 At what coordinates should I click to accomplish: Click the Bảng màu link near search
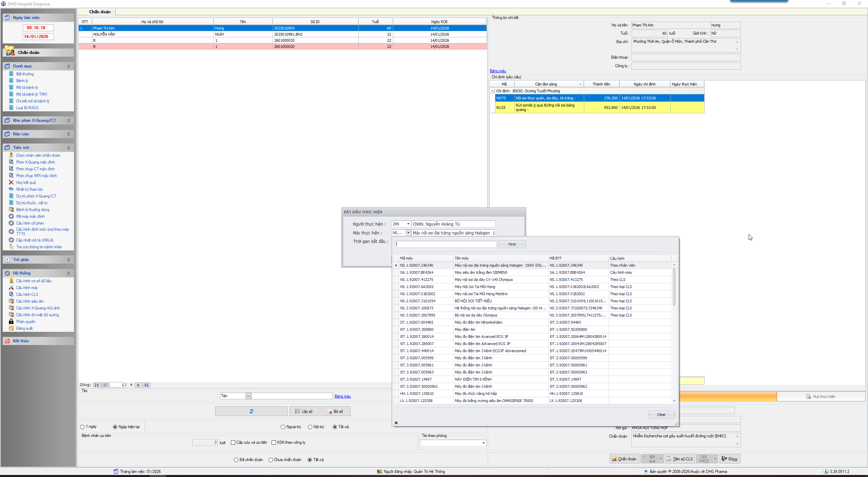click(x=342, y=396)
